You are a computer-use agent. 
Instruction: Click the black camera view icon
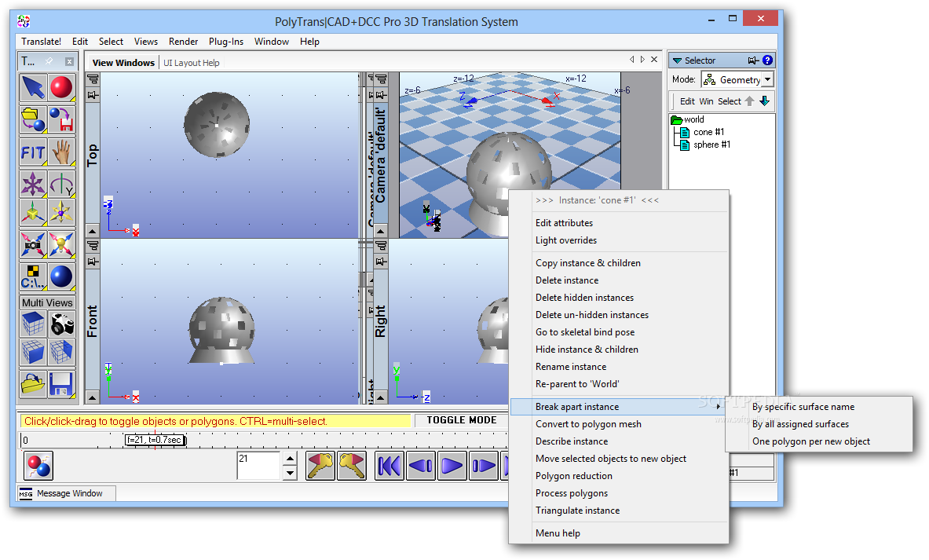61,324
